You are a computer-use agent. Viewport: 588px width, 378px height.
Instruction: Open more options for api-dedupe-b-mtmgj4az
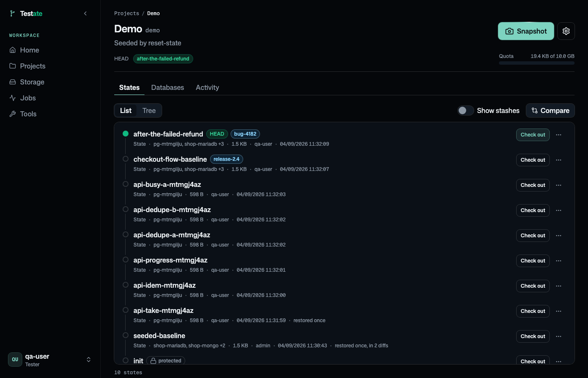(x=559, y=210)
